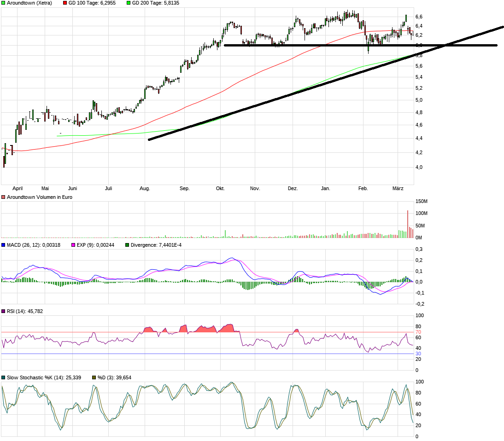This screenshot has width=504, height=441.
Task: Click the olive %D (3) legend swatch
Action: point(94,378)
